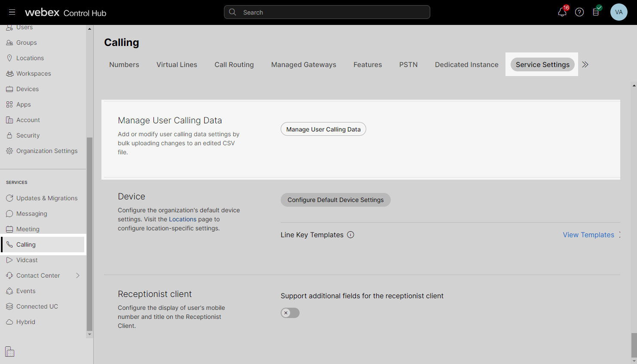Viewport: 637px width, 364px height.
Task: Show Line Key Templates info tooltip icon
Action: [x=351, y=235]
